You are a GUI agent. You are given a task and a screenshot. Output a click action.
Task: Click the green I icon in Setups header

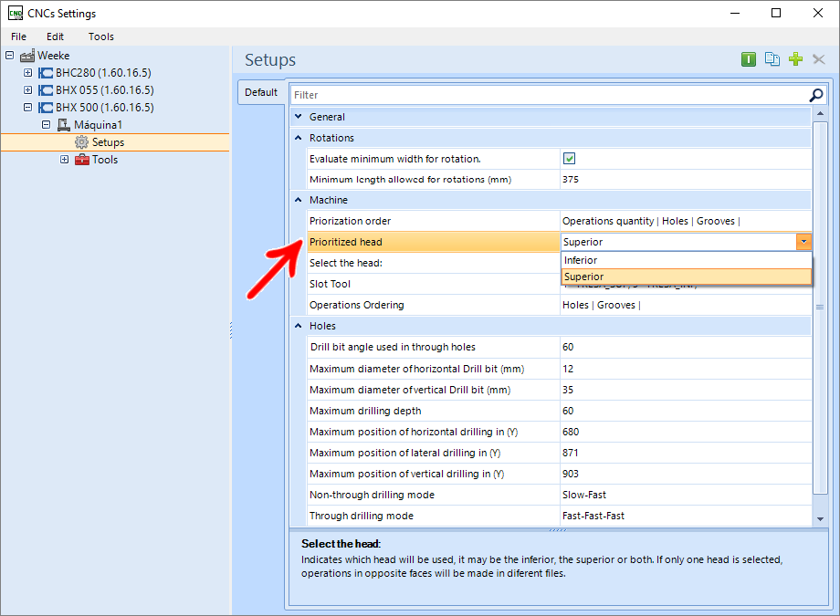click(x=749, y=59)
